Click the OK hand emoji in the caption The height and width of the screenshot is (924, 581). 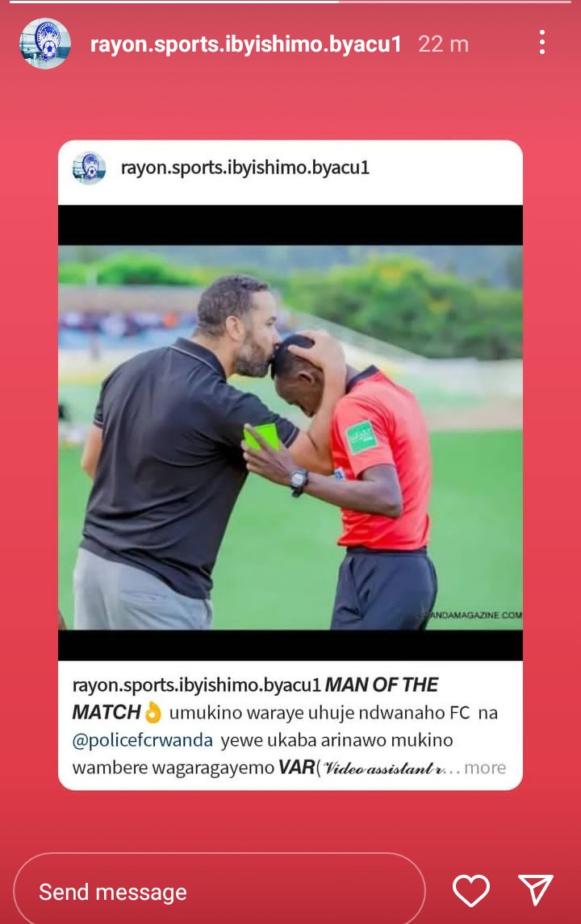click(153, 713)
